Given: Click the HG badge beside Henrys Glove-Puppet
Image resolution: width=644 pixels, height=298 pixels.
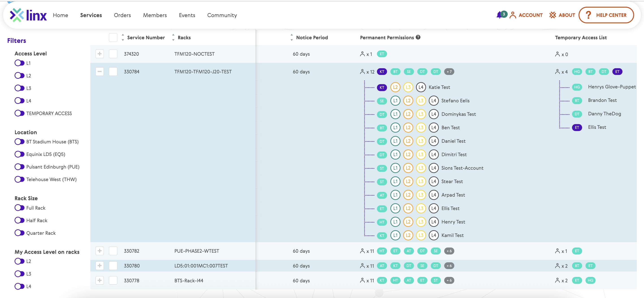Looking at the screenshot, I should pyautogui.click(x=577, y=87).
